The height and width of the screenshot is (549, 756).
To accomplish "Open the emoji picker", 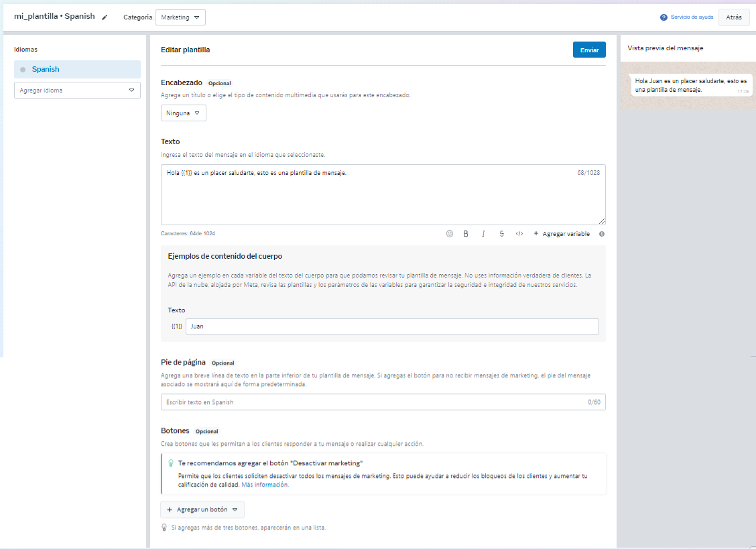I will (x=450, y=234).
